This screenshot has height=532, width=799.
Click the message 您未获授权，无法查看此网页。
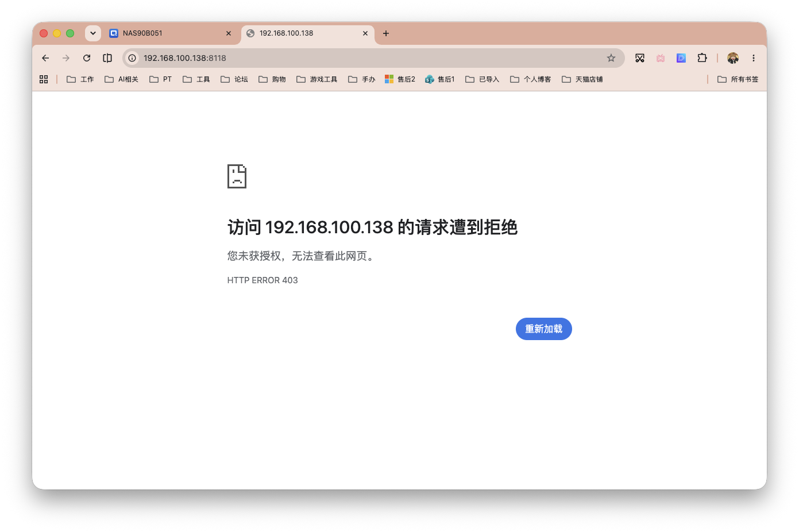(x=302, y=256)
